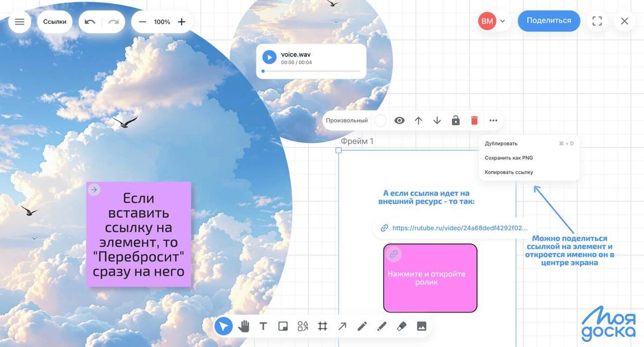This screenshot has height=347, width=644.
Task: Click text "А если ссылка идет на внешний ресурс"
Action: click(x=426, y=197)
